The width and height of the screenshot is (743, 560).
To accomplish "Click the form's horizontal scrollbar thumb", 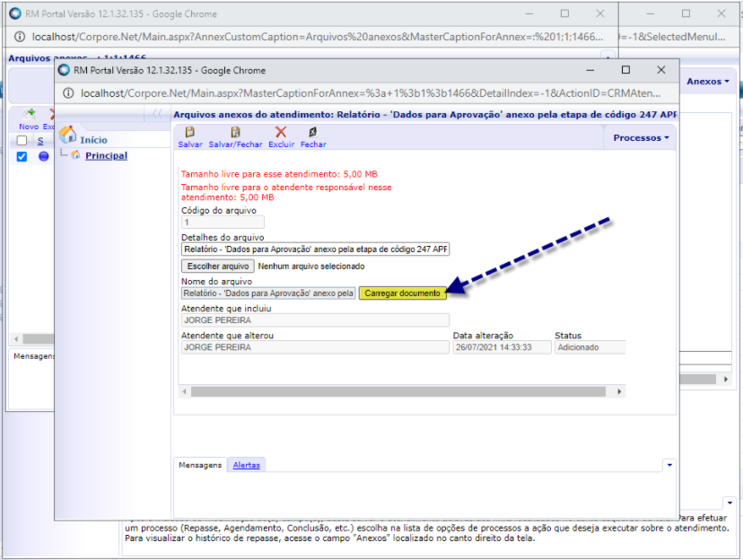I will coord(398,392).
